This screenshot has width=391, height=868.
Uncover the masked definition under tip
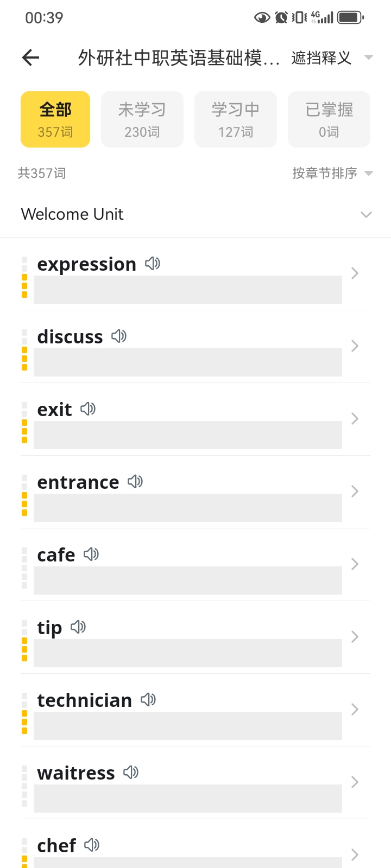(x=188, y=653)
